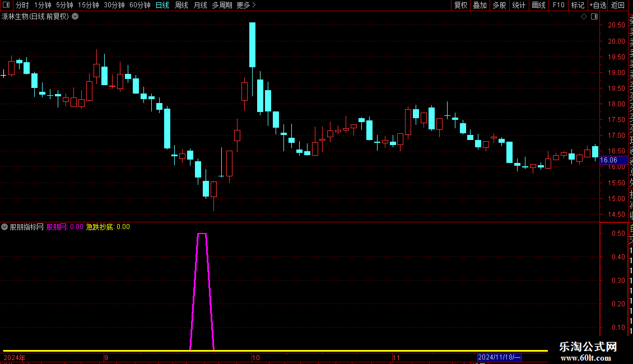Select the 15分钟 period
This screenshot has width=633, height=364.
tap(88, 5)
